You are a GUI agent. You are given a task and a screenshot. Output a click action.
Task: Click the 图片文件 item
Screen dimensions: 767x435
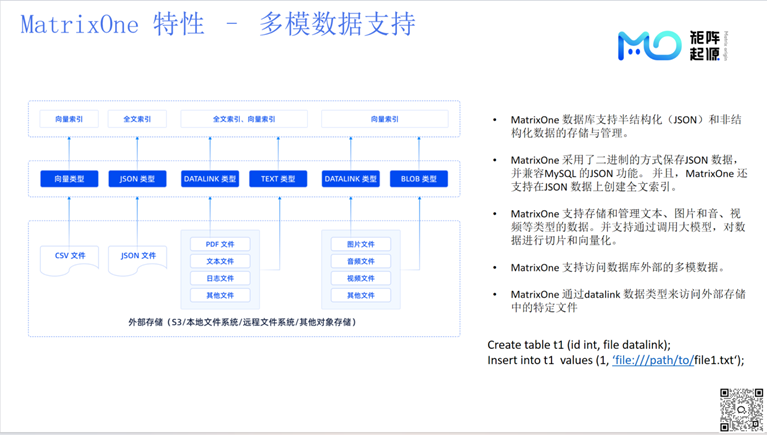coord(361,244)
